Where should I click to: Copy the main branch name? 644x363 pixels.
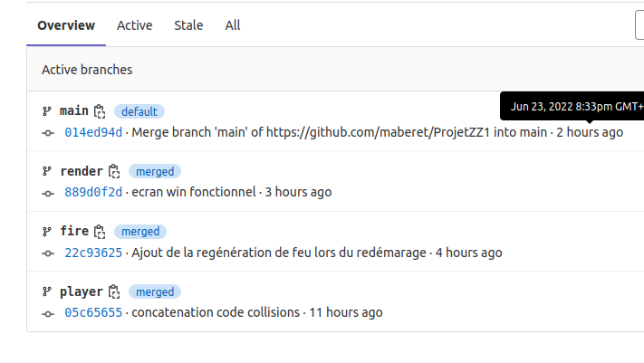coord(100,111)
